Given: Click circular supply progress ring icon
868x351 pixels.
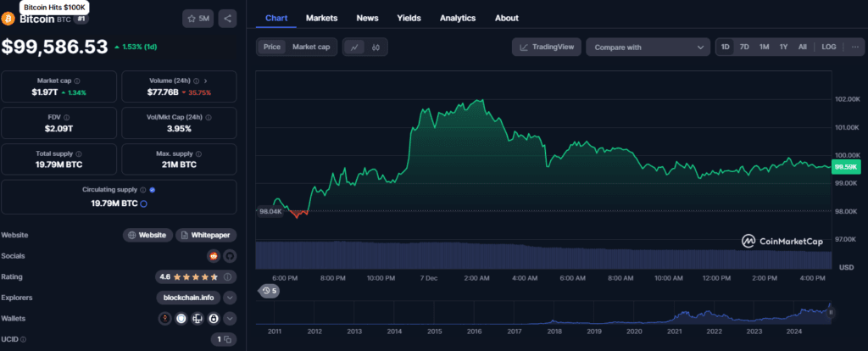Looking at the screenshot, I should tap(143, 203).
